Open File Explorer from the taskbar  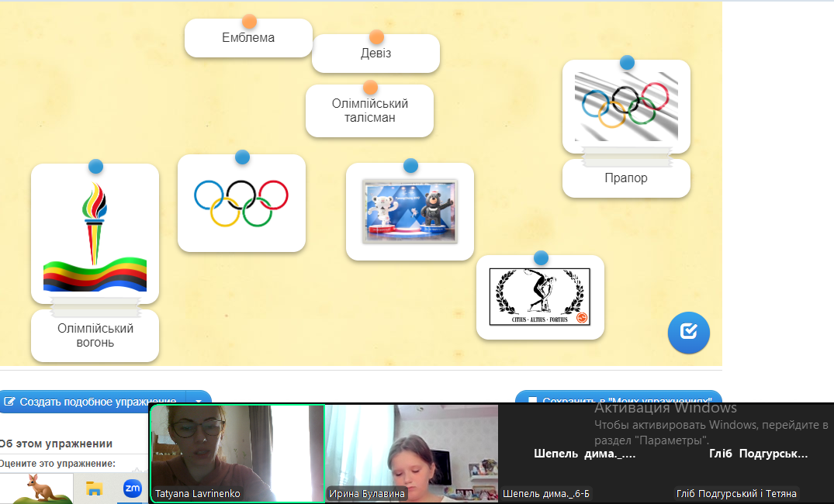click(x=94, y=488)
